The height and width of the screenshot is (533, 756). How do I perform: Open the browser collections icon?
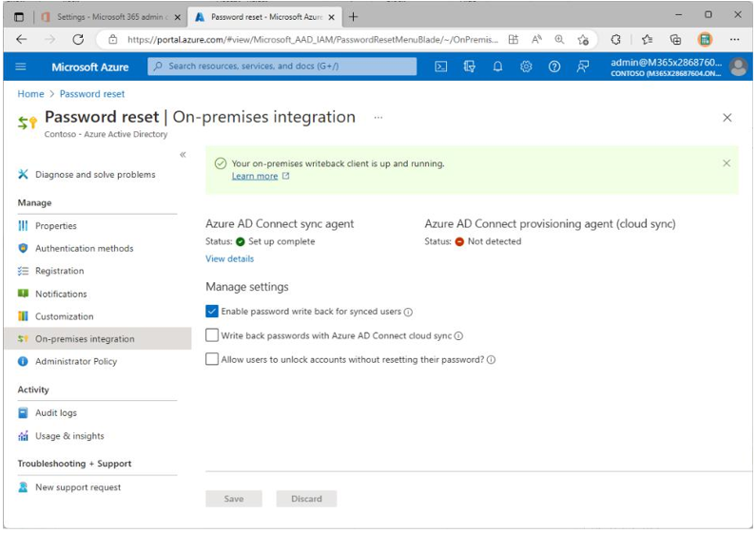point(675,40)
